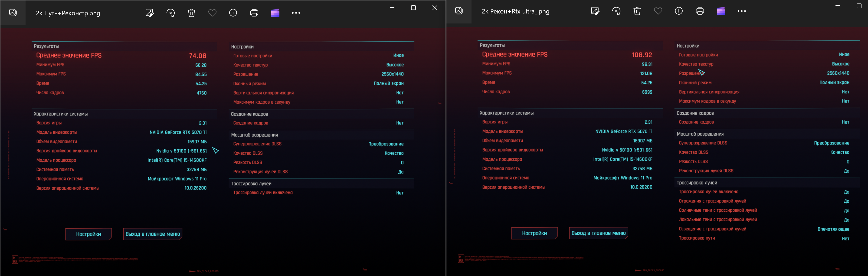Print the left window image
The height and width of the screenshot is (276, 868).
click(x=254, y=13)
